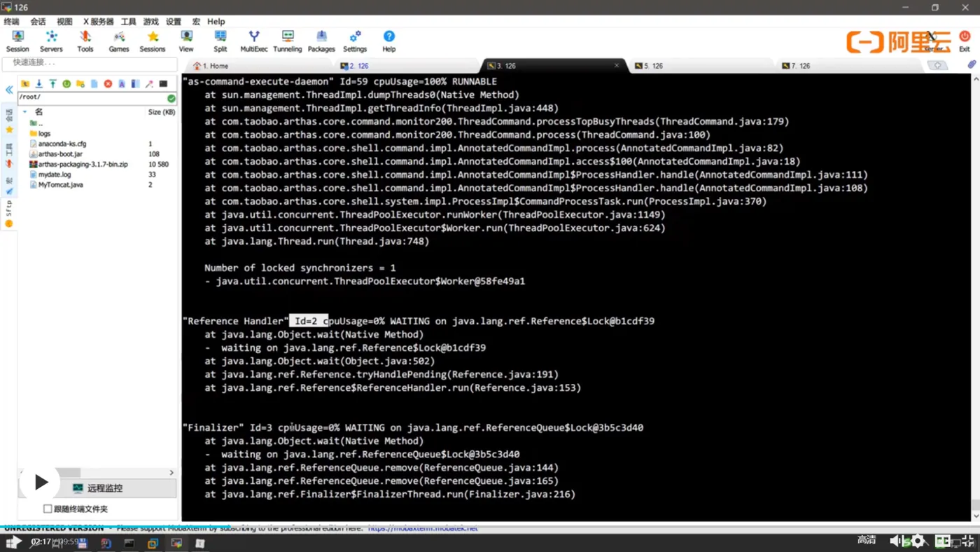
Task: Click the new tab button after the tabs
Action: click(937, 66)
